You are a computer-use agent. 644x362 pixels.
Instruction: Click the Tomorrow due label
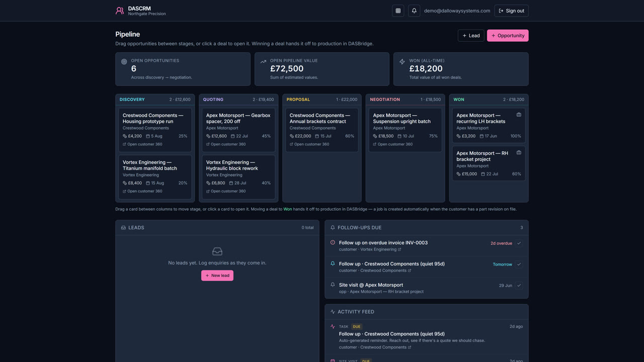pyautogui.click(x=503, y=264)
